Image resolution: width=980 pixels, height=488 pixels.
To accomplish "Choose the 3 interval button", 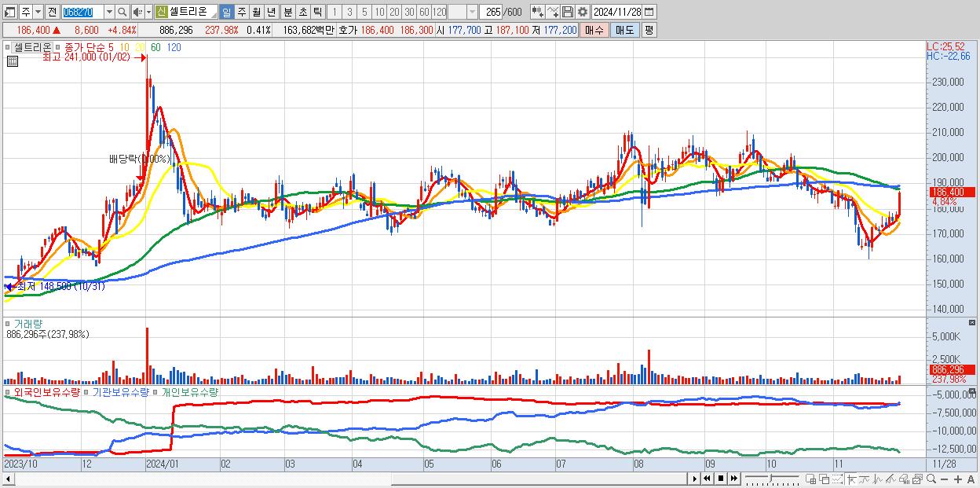I will click(349, 13).
